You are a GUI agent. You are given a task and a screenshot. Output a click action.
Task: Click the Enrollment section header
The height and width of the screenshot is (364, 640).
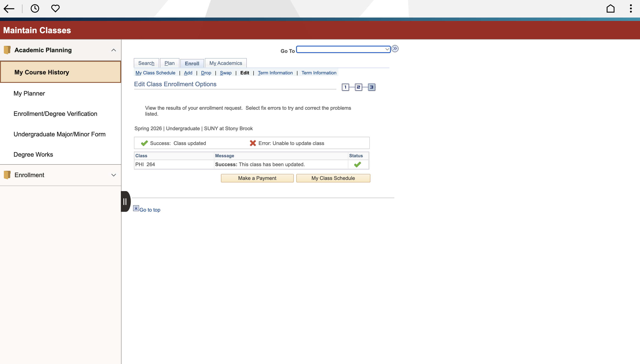[x=61, y=175]
